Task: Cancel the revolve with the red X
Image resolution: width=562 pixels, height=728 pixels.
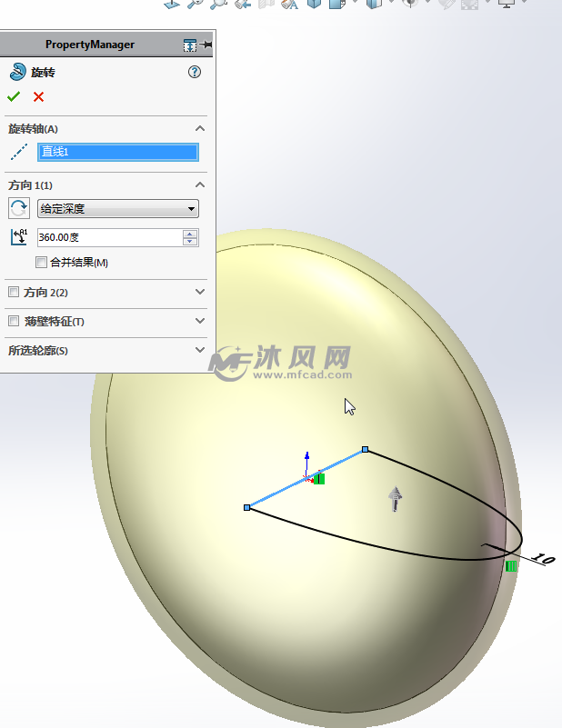Action: point(38,96)
